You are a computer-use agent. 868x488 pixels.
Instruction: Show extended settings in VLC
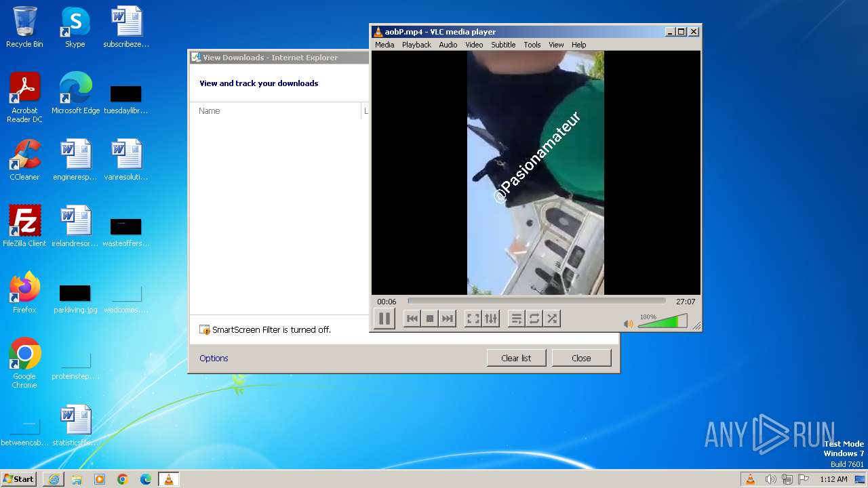click(x=491, y=319)
